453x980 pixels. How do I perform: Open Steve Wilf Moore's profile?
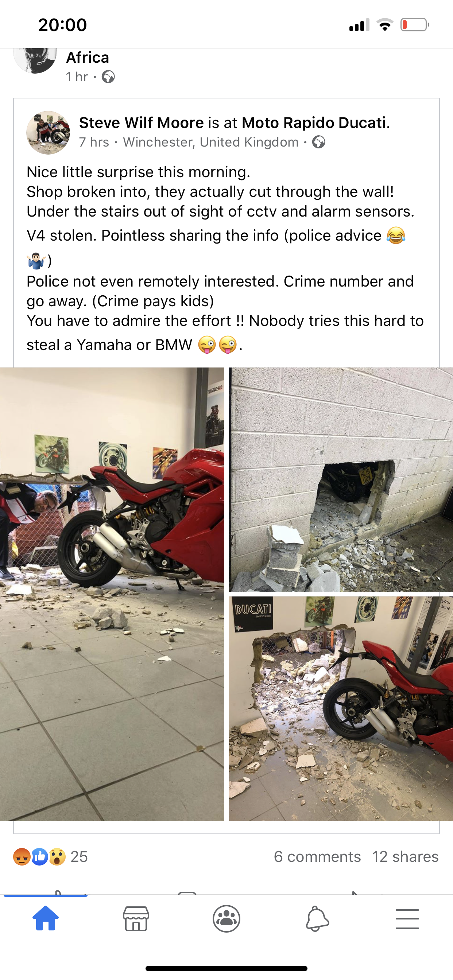(142, 123)
